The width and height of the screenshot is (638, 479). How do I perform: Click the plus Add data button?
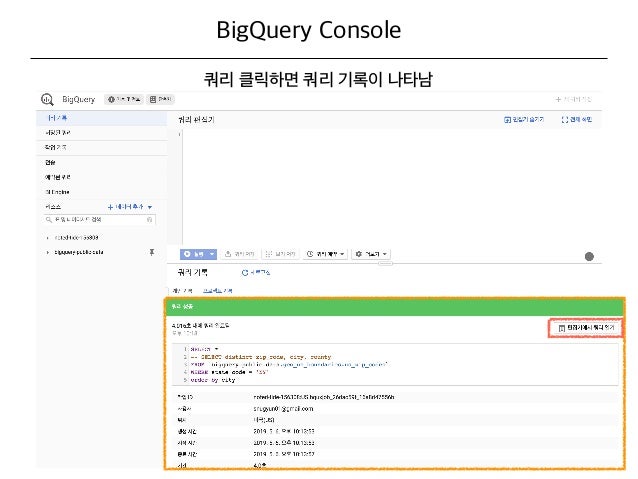(x=125, y=207)
